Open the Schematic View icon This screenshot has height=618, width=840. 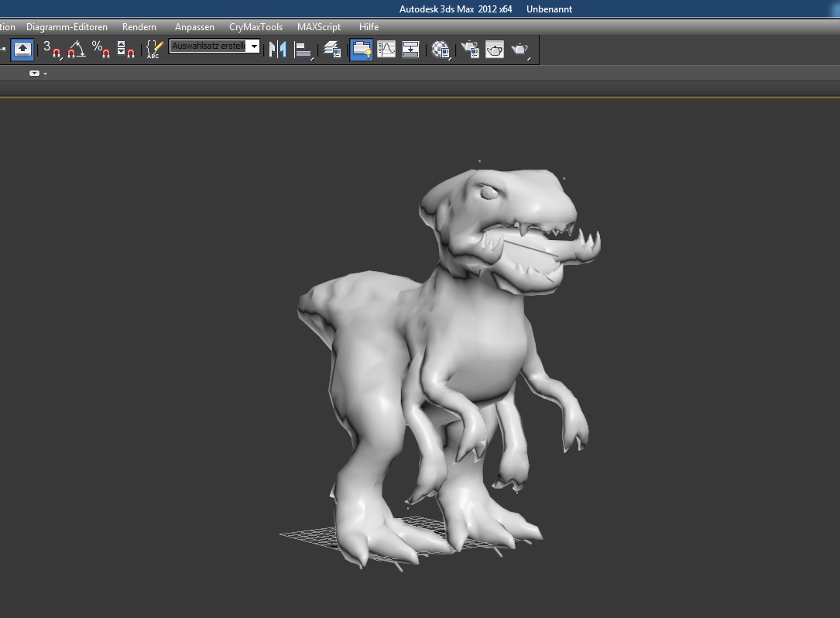411,50
